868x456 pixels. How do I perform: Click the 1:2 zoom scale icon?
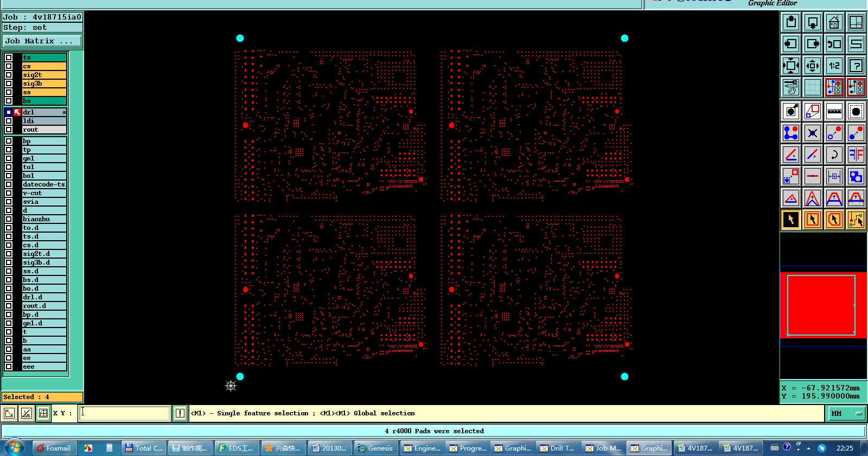click(834, 66)
